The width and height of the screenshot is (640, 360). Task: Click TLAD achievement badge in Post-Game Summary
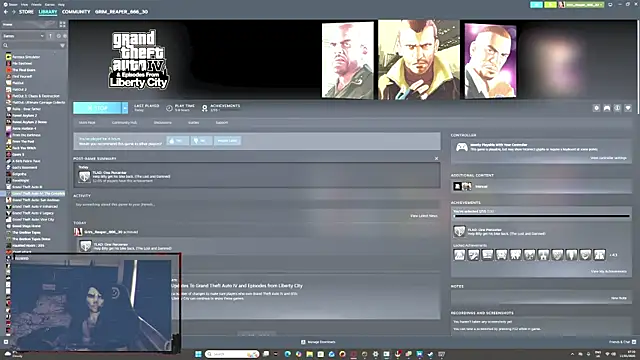[84, 176]
